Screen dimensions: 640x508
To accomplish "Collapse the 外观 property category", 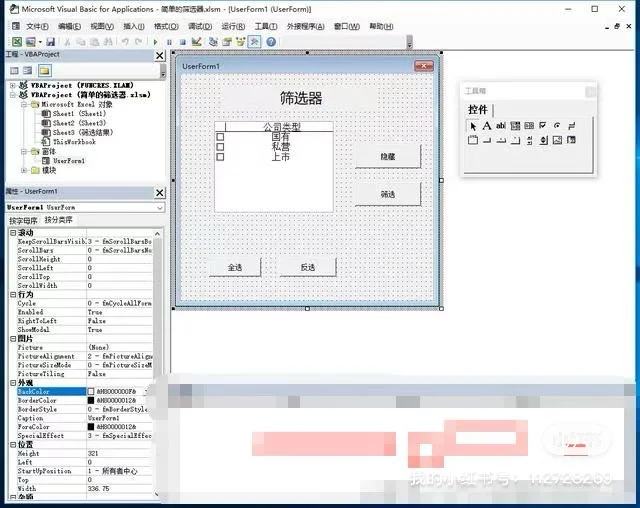I will [x=13, y=383].
